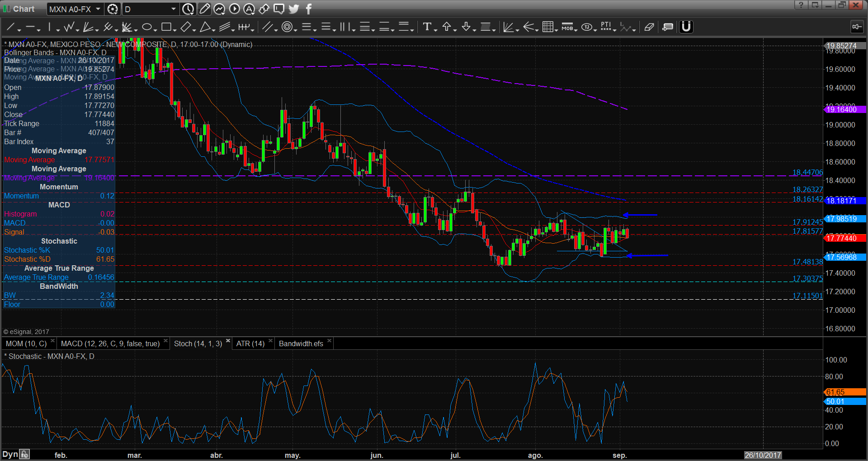The image size is (868, 461).
Task: Click the 19.16400 purple price marker
Action: [844, 109]
